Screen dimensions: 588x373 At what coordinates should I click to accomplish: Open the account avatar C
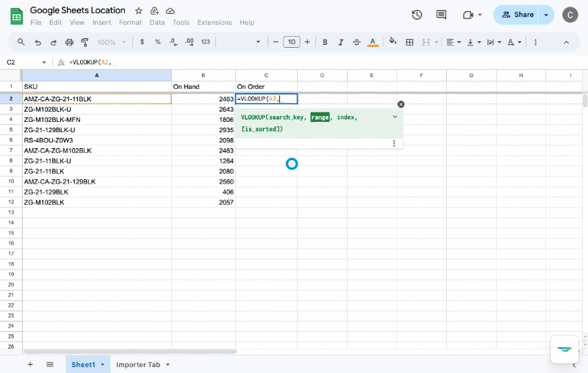(x=570, y=15)
